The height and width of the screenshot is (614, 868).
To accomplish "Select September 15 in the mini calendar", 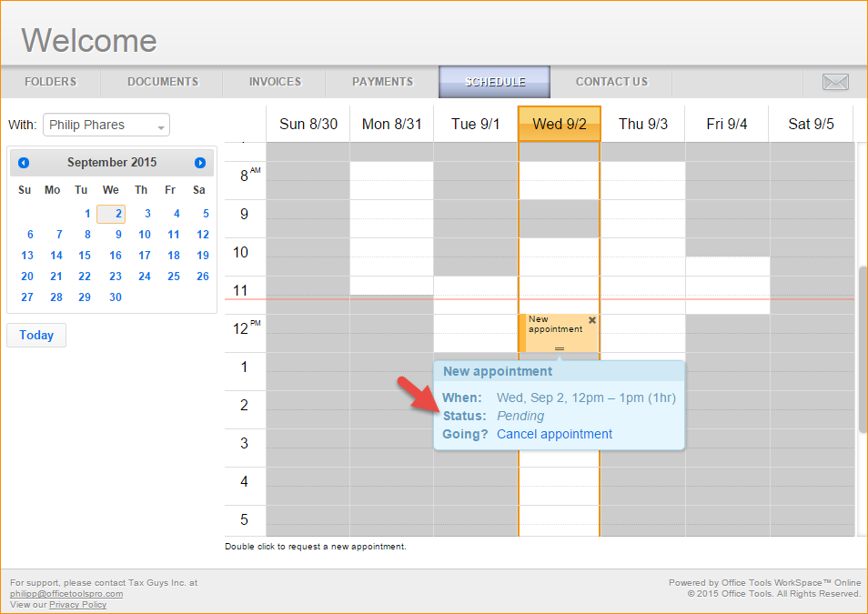I will point(85,256).
